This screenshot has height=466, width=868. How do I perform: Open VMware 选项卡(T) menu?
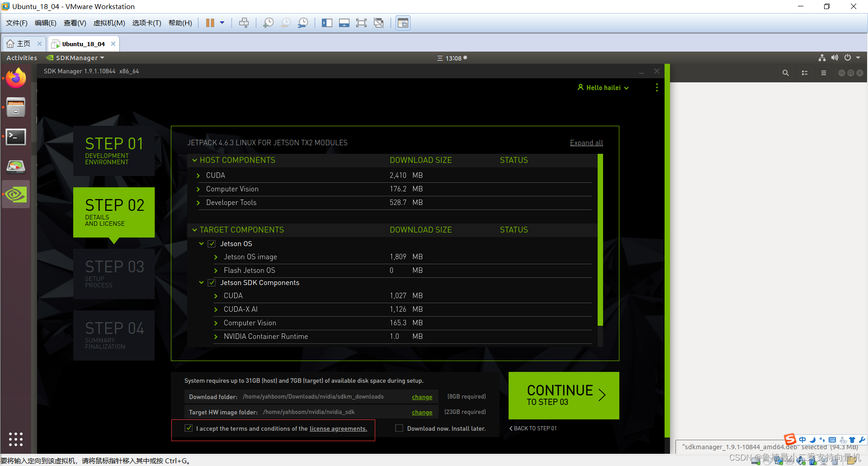(x=146, y=23)
